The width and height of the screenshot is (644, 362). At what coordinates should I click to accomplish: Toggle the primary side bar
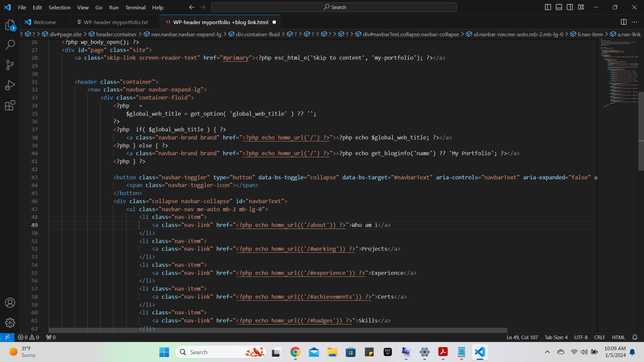(548, 7)
